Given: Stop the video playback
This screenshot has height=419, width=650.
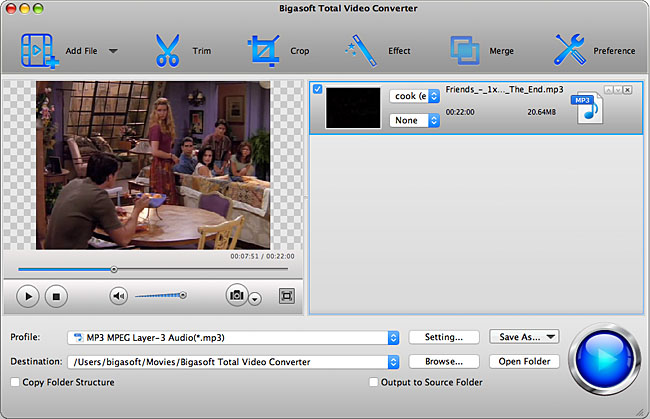Looking at the screenshot, I should pyautogui.click(x=56, y=296).
